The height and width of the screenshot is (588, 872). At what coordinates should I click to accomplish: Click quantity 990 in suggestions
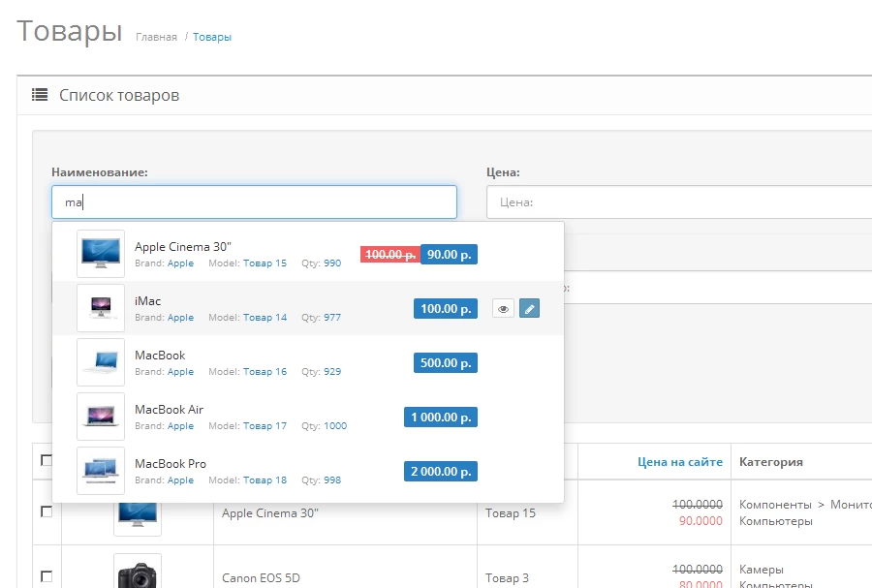click(x=332, y=263)
